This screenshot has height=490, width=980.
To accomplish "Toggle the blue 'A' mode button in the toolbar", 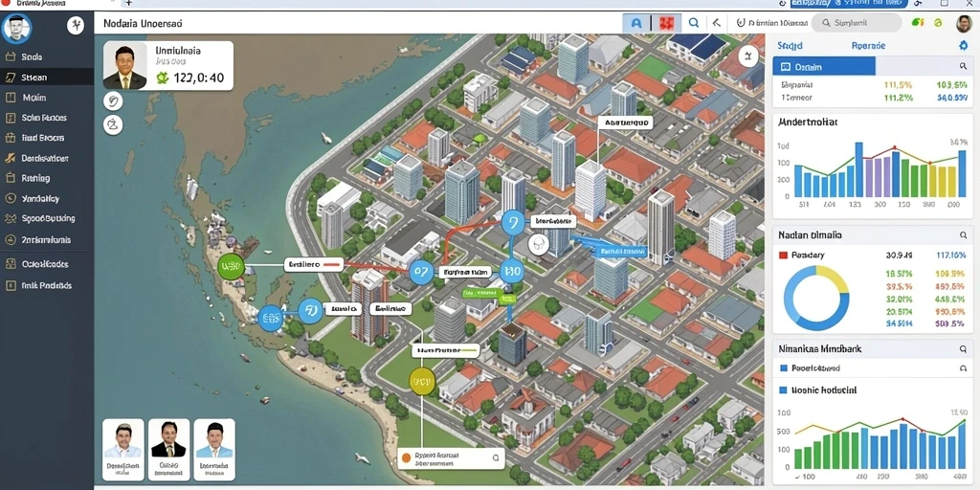I will (x=635, y=23).
